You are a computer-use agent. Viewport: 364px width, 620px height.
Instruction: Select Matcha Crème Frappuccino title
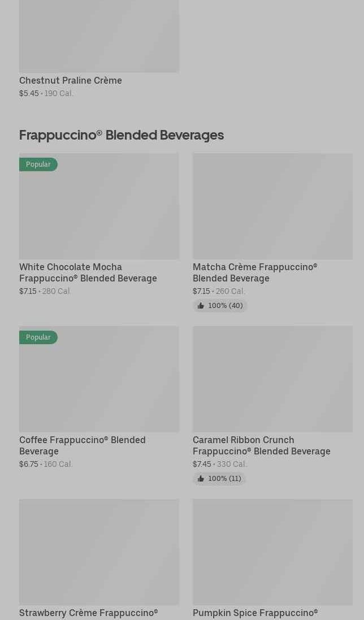point(254,272)
